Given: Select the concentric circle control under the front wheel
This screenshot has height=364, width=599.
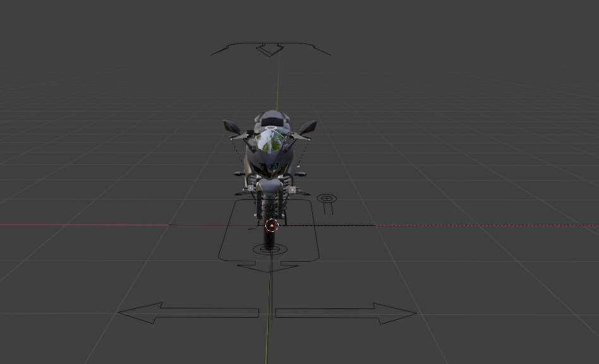Looking at the screenshot, I should 270,250.
